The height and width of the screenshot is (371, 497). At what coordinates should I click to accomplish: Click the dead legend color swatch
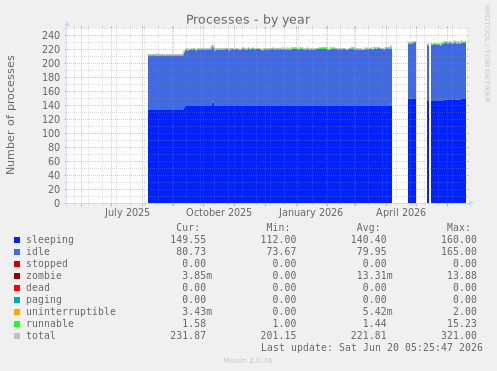click(x=17, y=288)
